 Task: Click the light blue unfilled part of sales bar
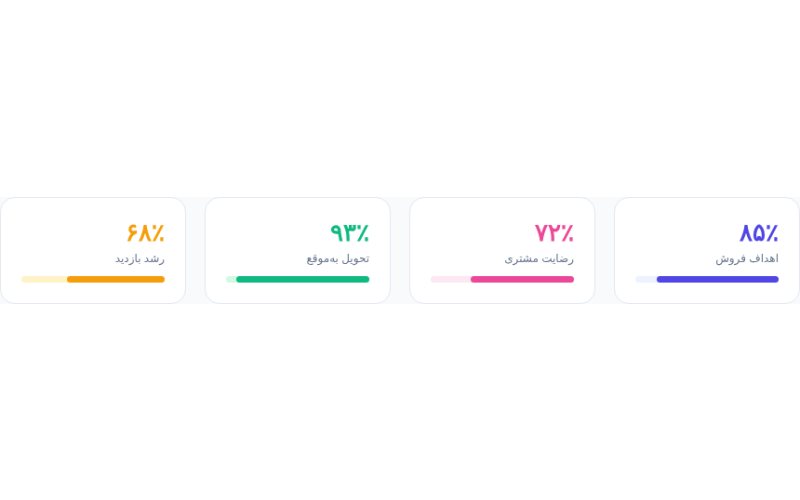coord(646,279)
